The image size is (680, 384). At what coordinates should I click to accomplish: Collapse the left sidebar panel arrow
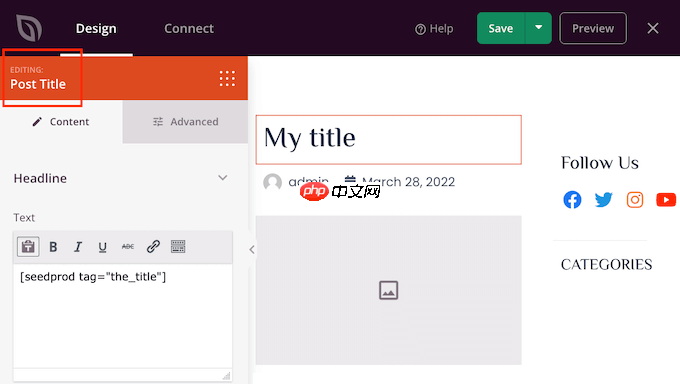pyautogui.click(x=252, y=249)
